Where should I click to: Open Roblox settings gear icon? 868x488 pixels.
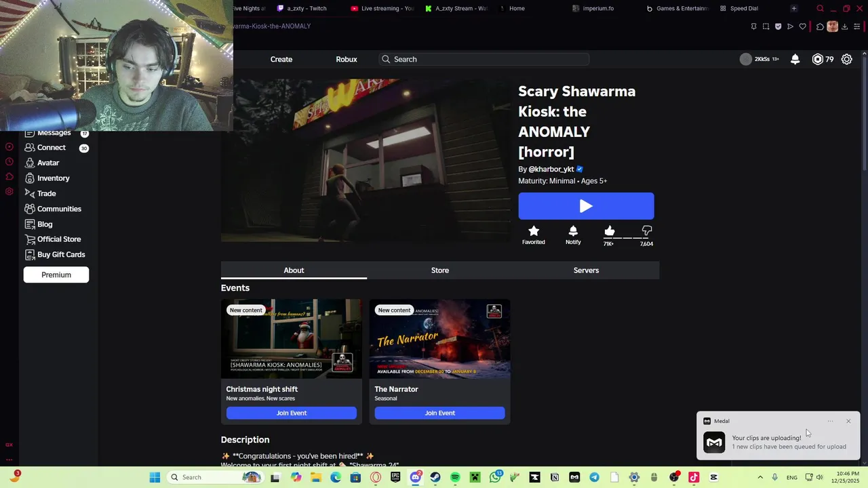coord(847,59)
